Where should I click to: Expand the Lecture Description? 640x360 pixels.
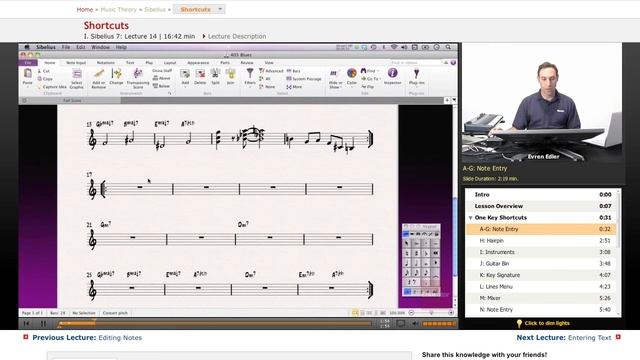pos(234,36)
